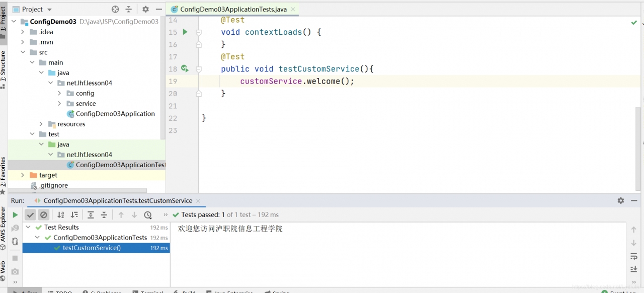Rerun the test with green play icon
The image size is (644, 293).
[15, 215]
